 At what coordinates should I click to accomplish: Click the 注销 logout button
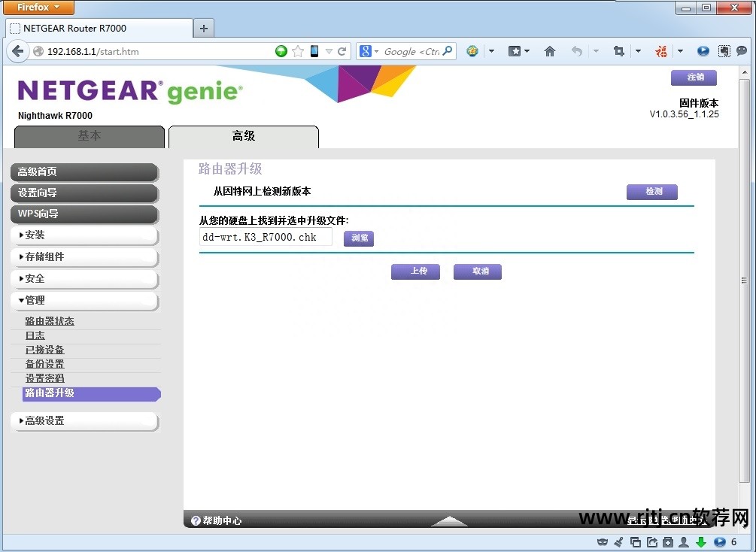pos(694,77)
